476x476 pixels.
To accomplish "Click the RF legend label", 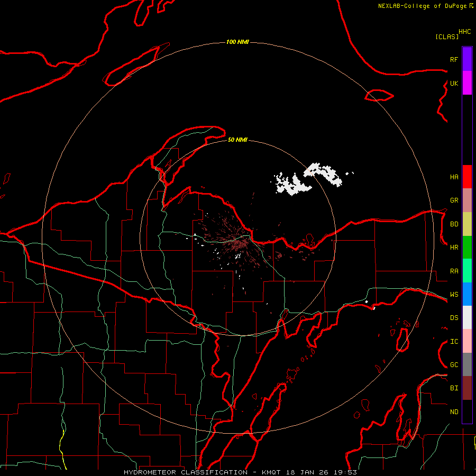I will [454, 59].
